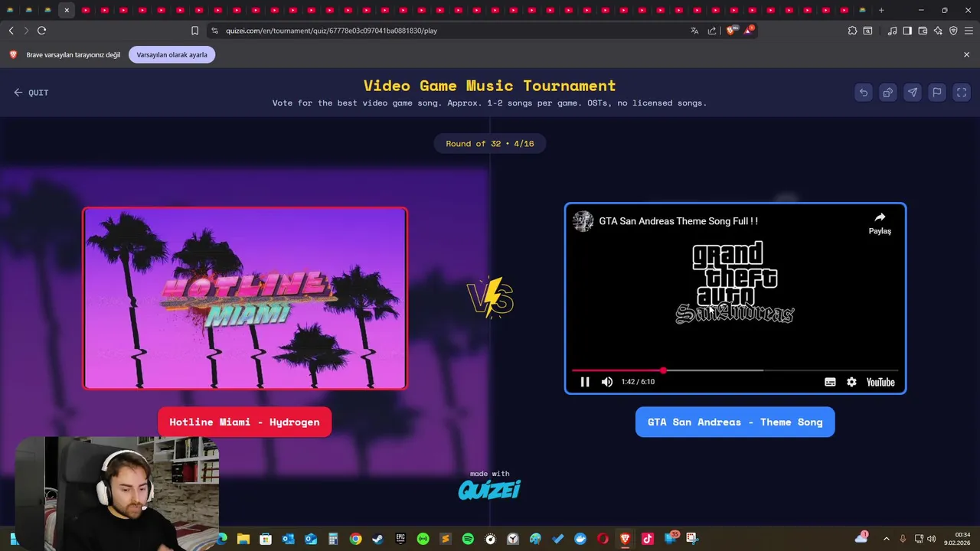Mute the YouTube player volume
The width and height of the screenshot is (980, 551).
607,382
